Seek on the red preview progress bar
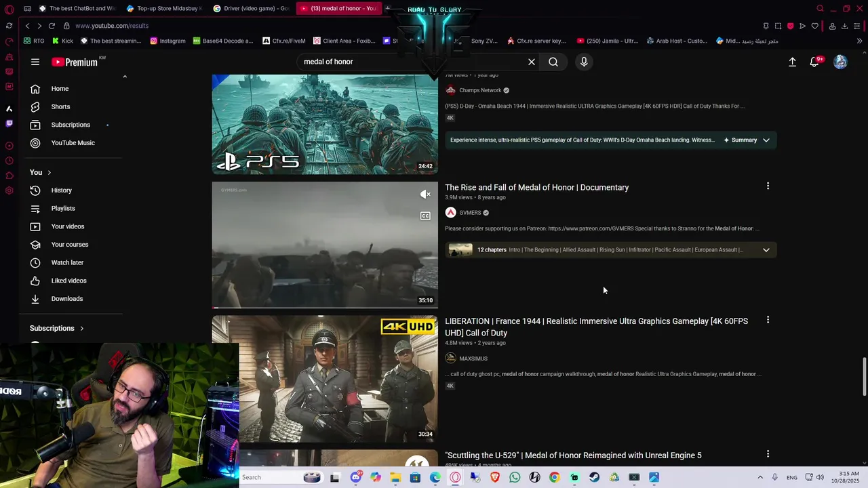 [x=325, y=307]
